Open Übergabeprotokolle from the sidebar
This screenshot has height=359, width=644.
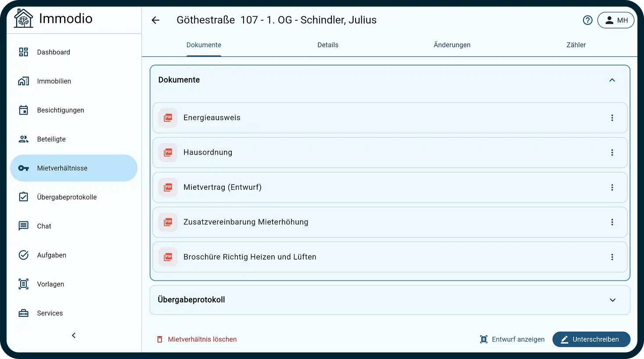[74, 197]
